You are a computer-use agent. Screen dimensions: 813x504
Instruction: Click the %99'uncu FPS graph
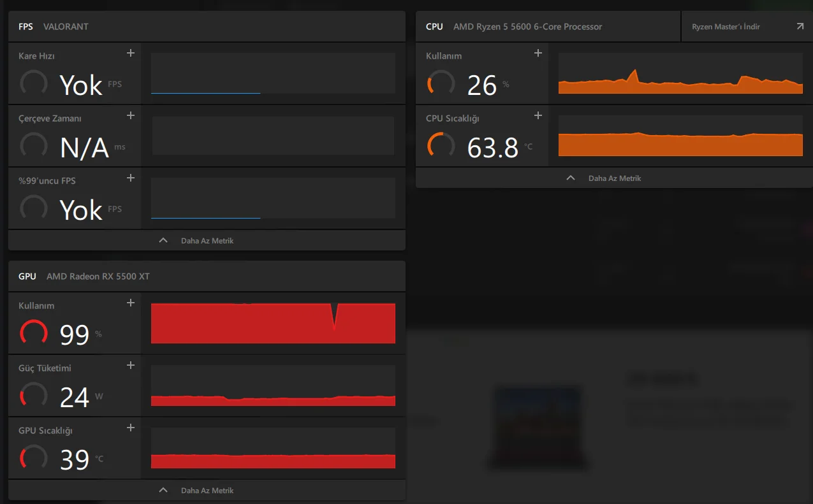[x=273, y=198]
